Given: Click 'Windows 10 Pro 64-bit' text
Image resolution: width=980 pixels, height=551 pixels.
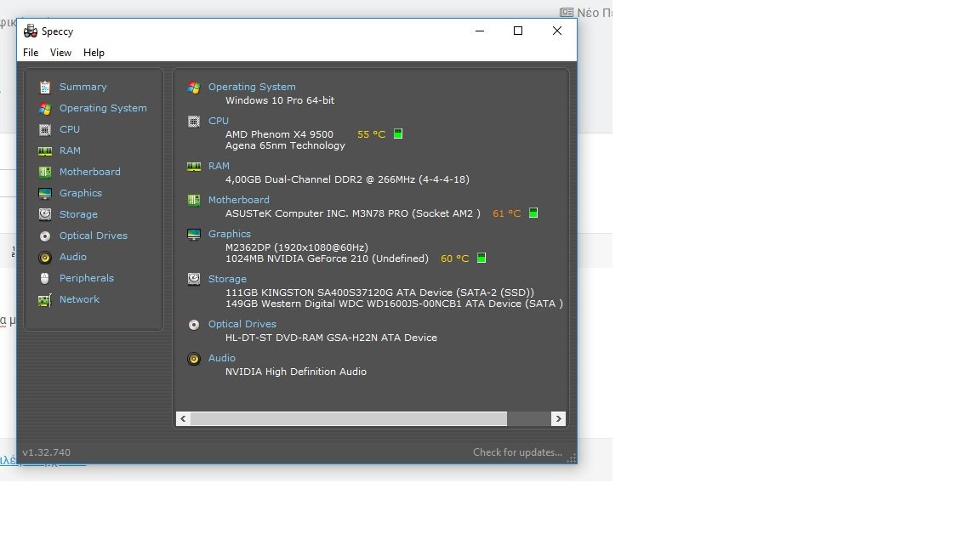Looking at the screenshot, I should 280,100.
